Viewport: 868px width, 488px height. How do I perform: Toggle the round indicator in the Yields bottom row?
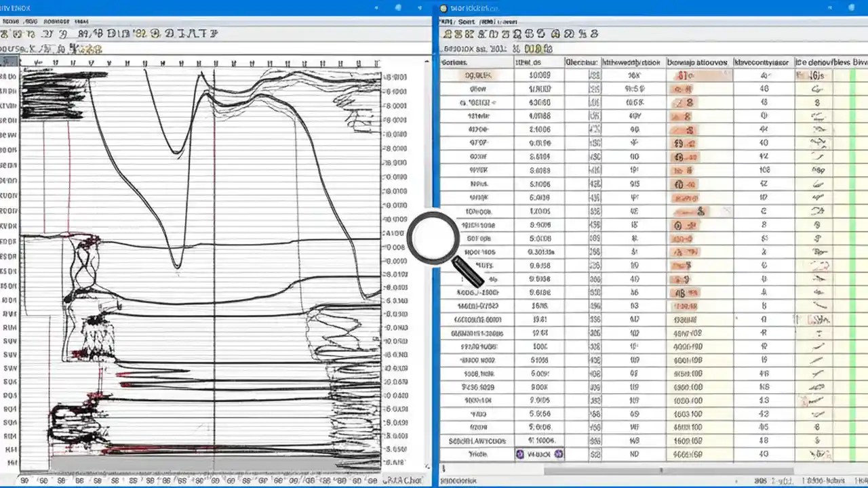click(520, 454)
